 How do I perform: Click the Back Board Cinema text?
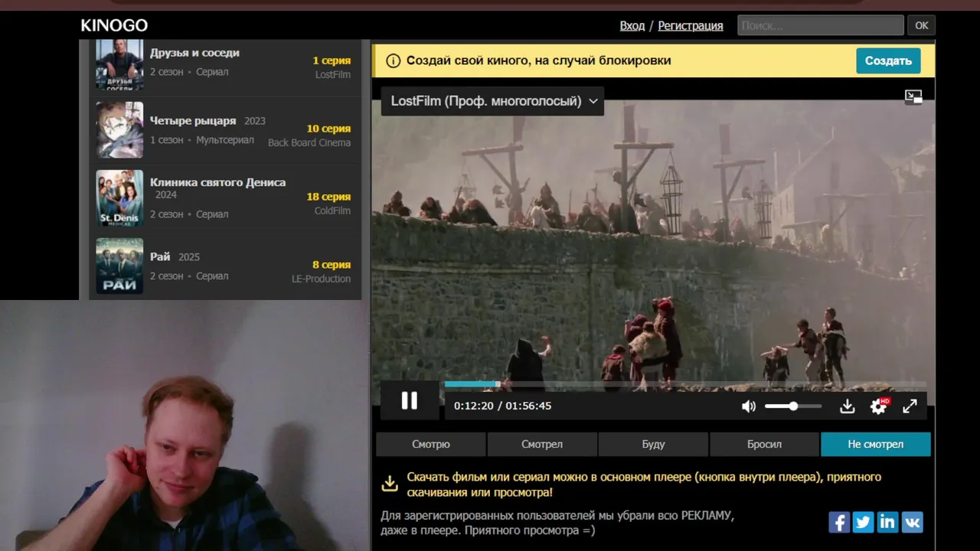pos(309,142)
